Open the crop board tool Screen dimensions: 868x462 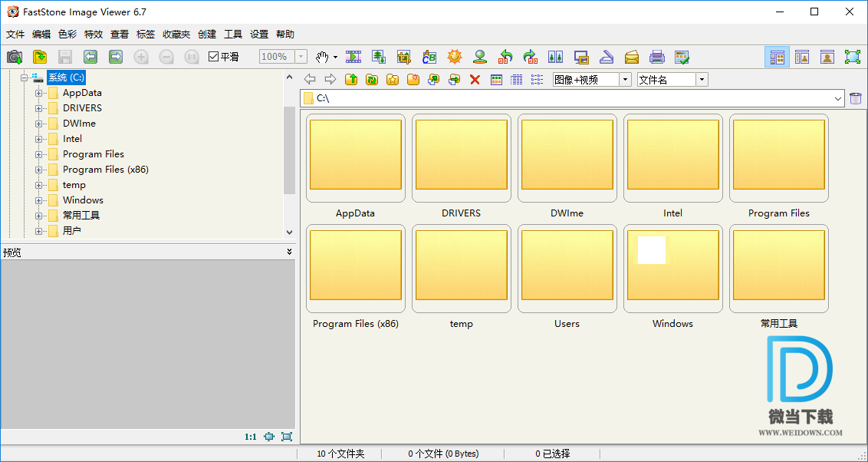click(x=404, y=57)
